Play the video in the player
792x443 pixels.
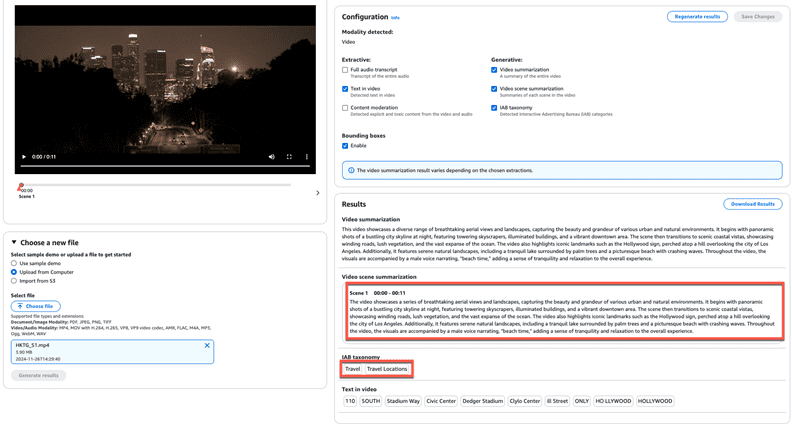tap(24, 157)
